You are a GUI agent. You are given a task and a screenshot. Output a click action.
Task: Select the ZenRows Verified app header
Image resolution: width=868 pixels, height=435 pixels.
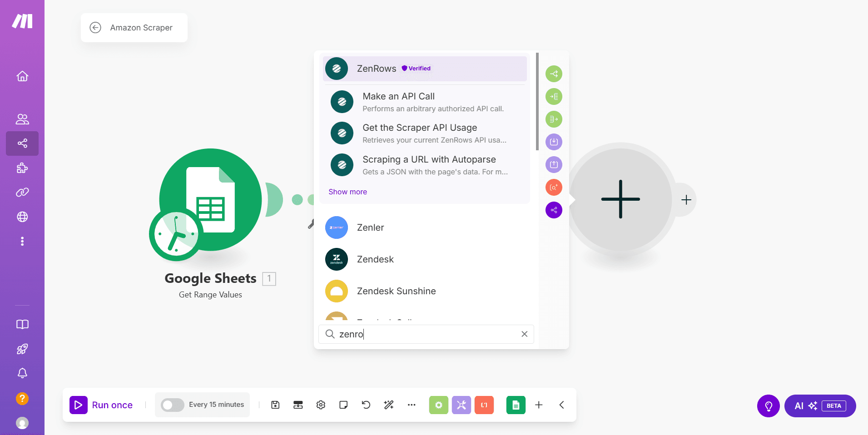click(x=425, y=69)
